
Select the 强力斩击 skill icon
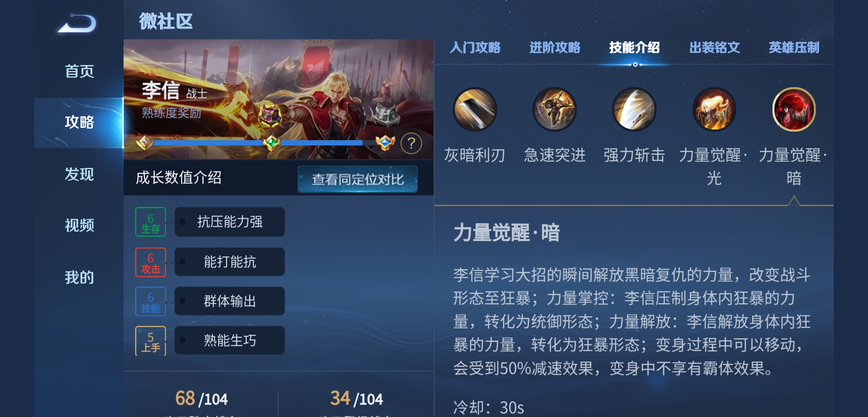point(634,110)
